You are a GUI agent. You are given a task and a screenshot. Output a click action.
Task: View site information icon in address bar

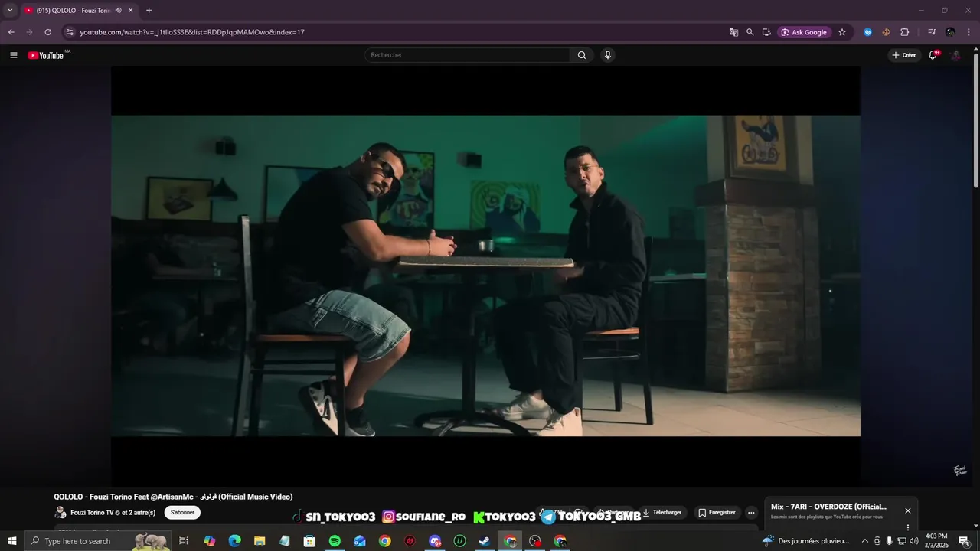[70, 32]
